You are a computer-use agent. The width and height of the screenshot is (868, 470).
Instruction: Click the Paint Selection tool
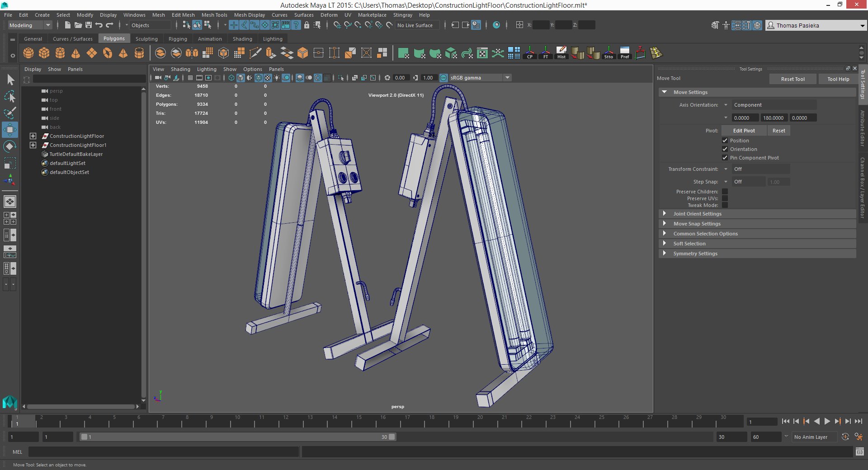coord(9,113)
